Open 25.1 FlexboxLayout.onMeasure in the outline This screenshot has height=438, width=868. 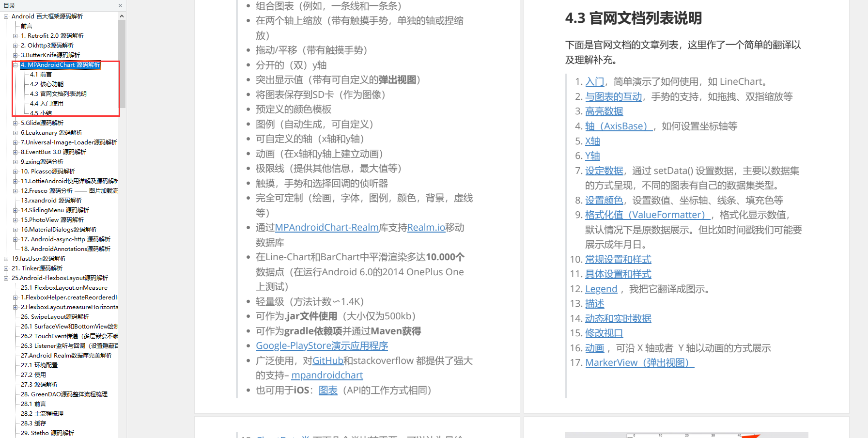[64, 288]
